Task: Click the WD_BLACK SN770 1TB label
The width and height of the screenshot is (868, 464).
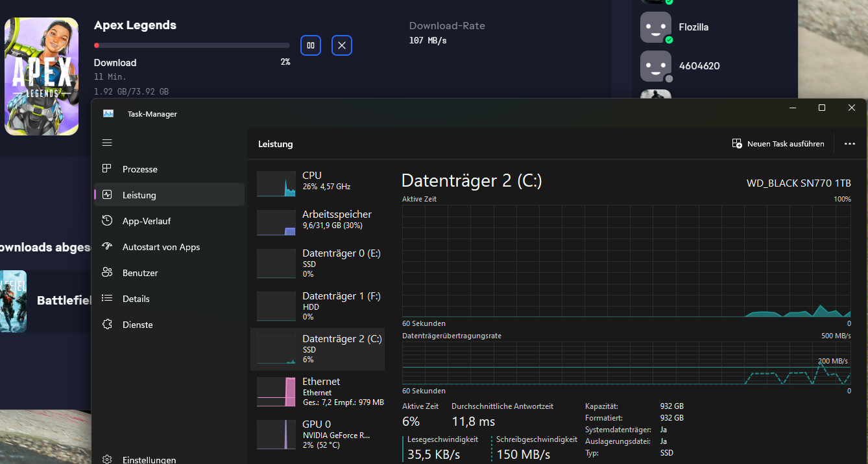Action: tap(799, 183)
